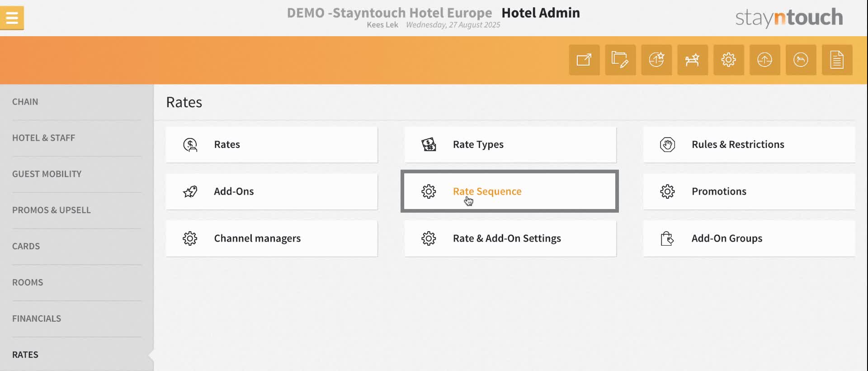Viewport: 868px width, 371px height.
Task: Click the bed with star shortcut icon
Action: point(693,60)
